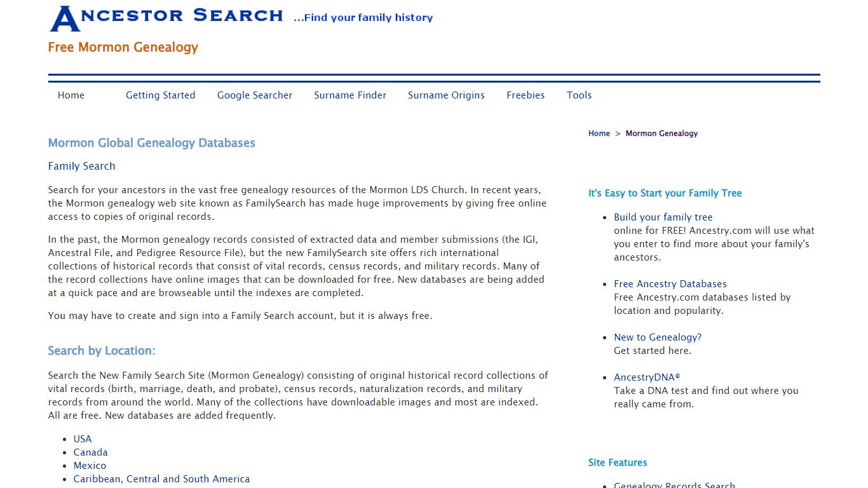Open the Family Search link
The image size is (868, 488).
[81, 166]
